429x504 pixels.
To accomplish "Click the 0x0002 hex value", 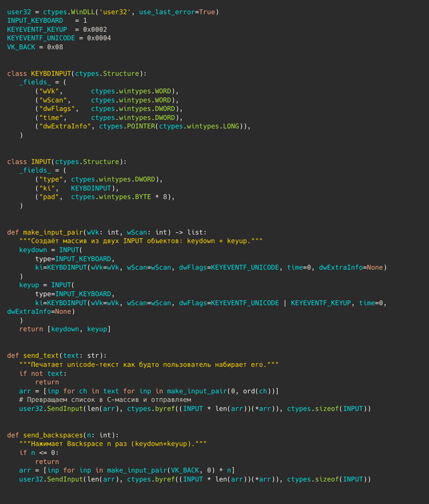I will 95,29.
